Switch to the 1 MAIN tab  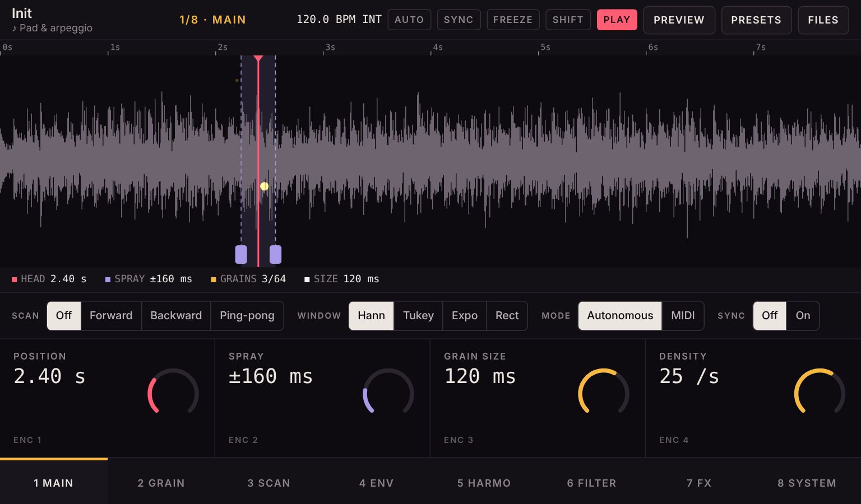tap(54, 482)
